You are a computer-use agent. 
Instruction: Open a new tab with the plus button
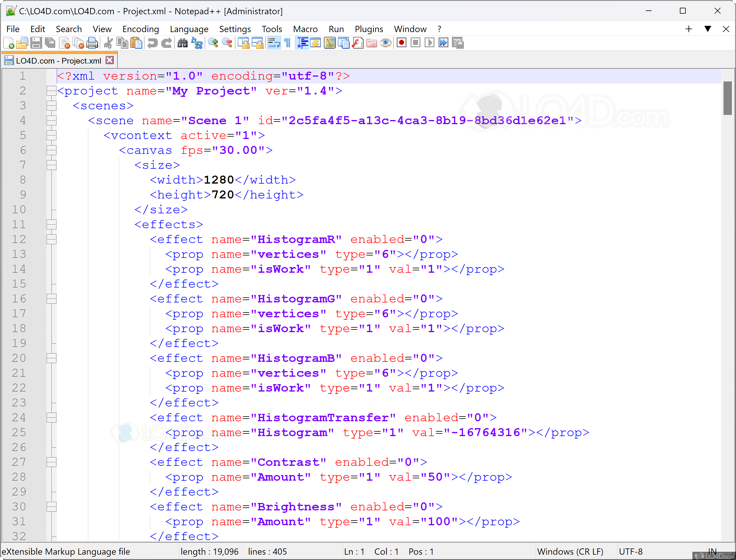pyautogui.click(x=688, y=29)
